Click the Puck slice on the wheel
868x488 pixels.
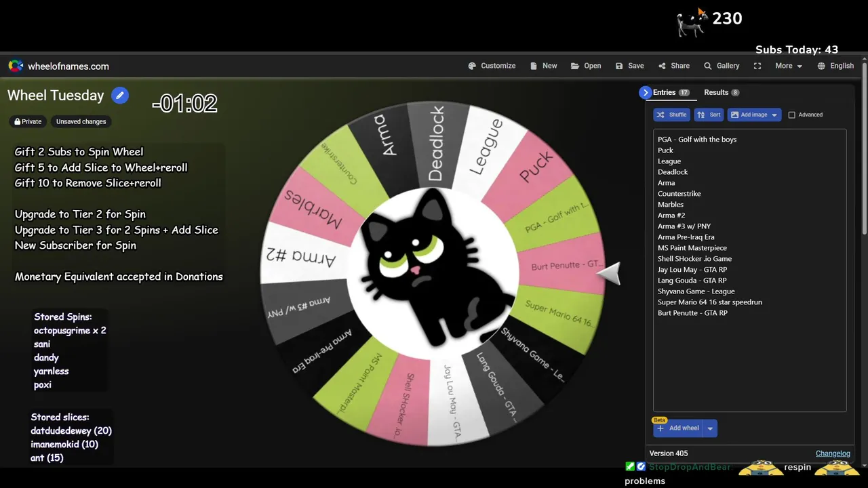(x=536, y=166)
